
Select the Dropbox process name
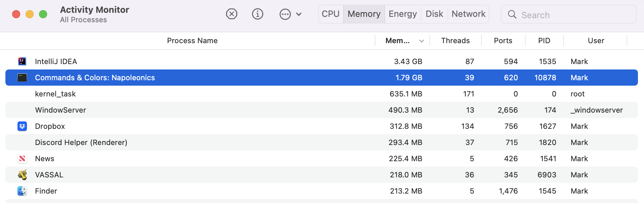click(50, 126)
